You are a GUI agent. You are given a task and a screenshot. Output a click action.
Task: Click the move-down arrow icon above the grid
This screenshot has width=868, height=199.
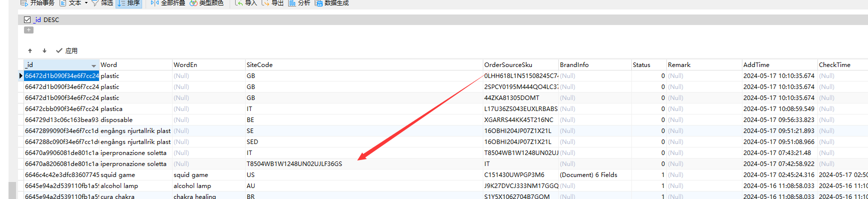tap(45, 50)
